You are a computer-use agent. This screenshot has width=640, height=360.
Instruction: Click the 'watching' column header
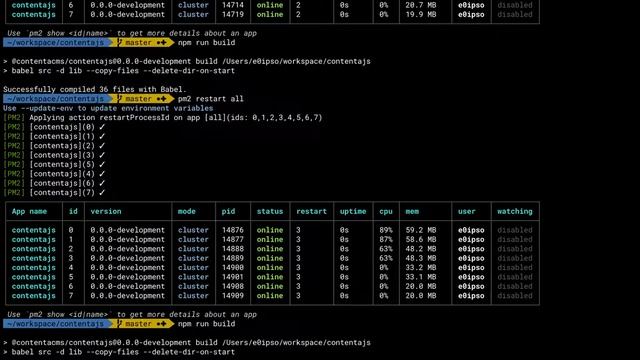click(515, 211)
